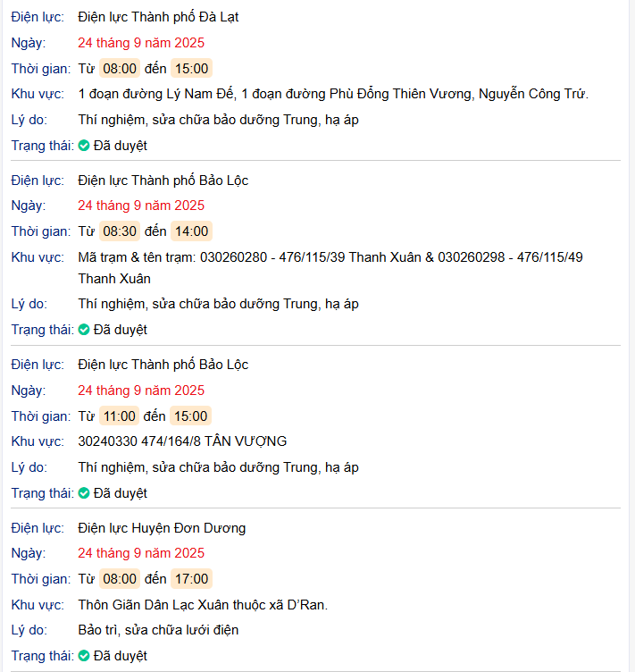
Task: Click the green check icon in the TÂN VƯỢNG entry
Action: pos(84,492)
